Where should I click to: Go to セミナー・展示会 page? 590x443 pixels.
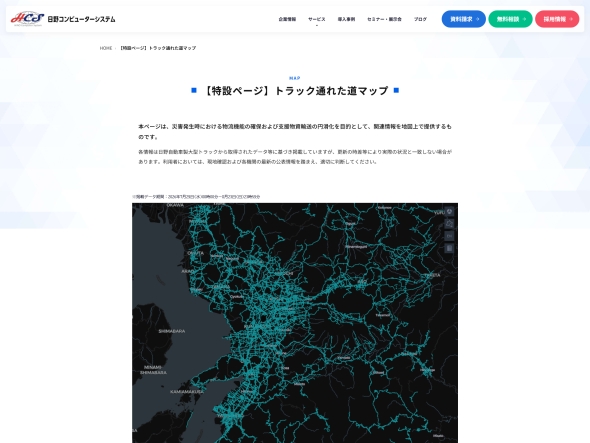coord(384,19)
